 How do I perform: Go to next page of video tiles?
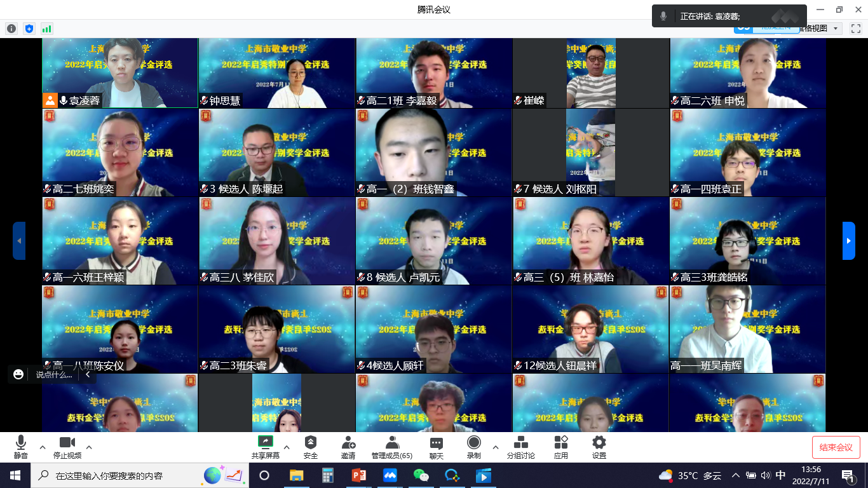[x=848, y=241]
